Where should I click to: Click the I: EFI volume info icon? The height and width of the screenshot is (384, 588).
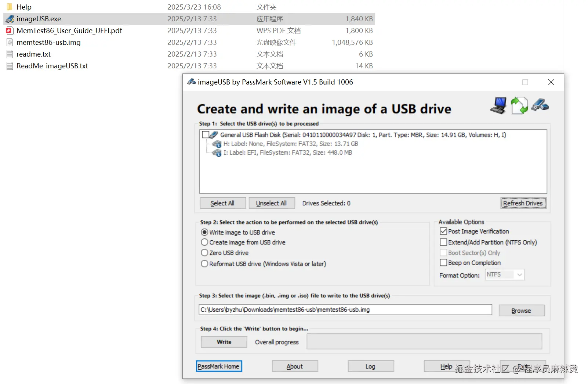pyautogui.click(x=217, y=153)
